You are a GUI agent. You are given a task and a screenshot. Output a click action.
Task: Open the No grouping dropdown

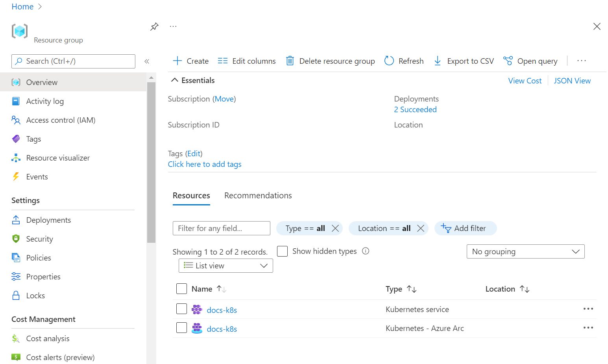point(525,251)
